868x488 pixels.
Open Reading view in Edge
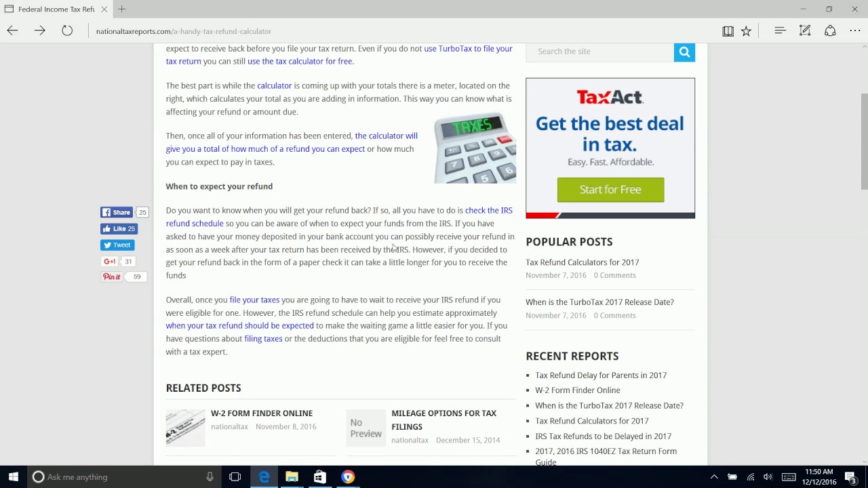point(728,30)
